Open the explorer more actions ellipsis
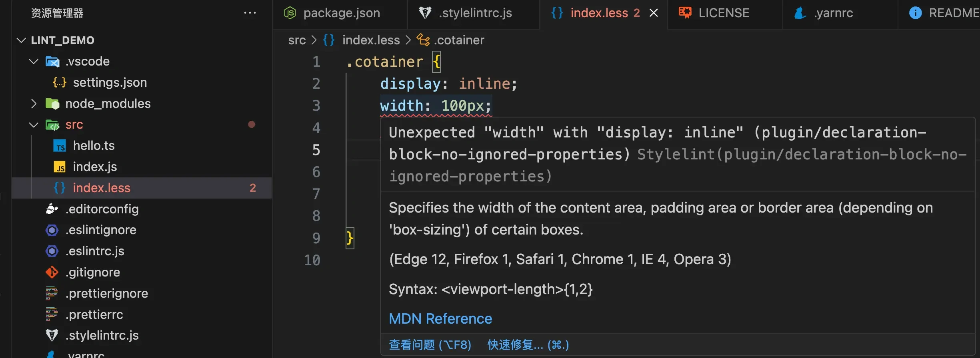The image size is (980, 358). click(250, 13)
